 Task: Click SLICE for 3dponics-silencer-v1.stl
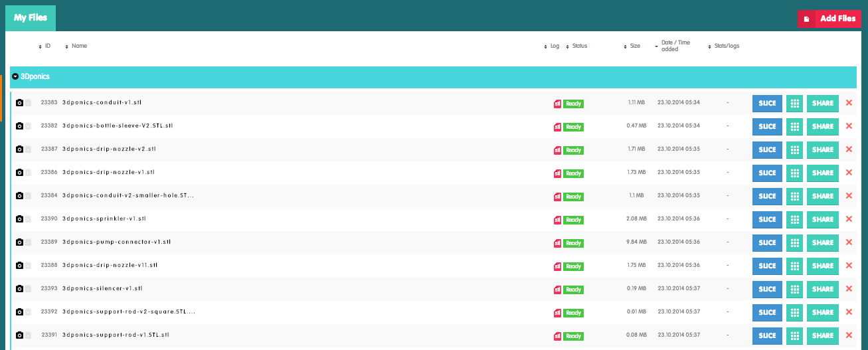(767, 290)
